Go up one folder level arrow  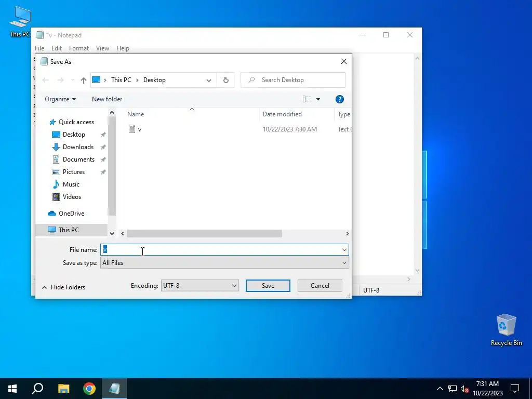(84, 80)
